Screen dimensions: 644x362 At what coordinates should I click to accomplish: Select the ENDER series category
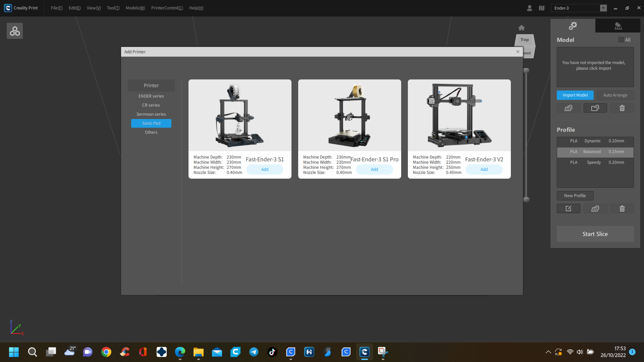(x=151, y=96)
